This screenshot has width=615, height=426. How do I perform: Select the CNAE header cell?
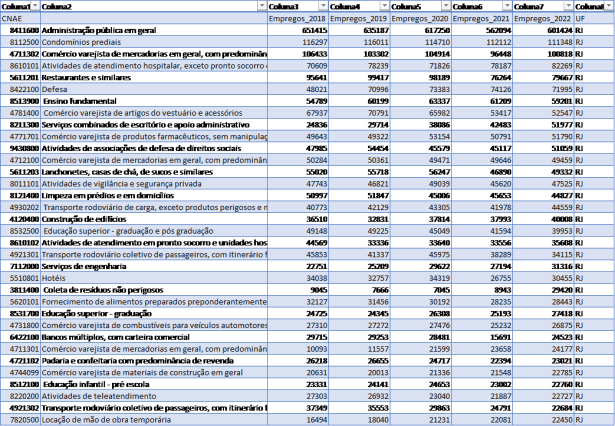pyautogui.click(x=20, y=18)
